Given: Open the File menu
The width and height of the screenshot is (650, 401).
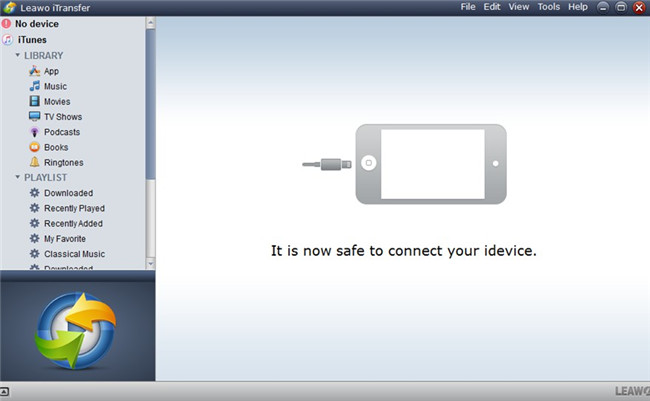Looking at the screenshot, I should point(468,7).
